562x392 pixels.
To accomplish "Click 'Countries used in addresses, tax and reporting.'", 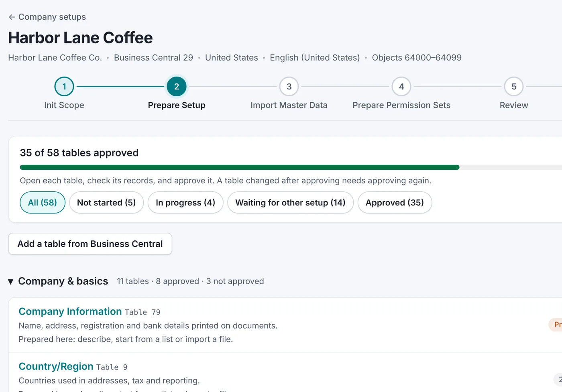I will tap(109, 380).
